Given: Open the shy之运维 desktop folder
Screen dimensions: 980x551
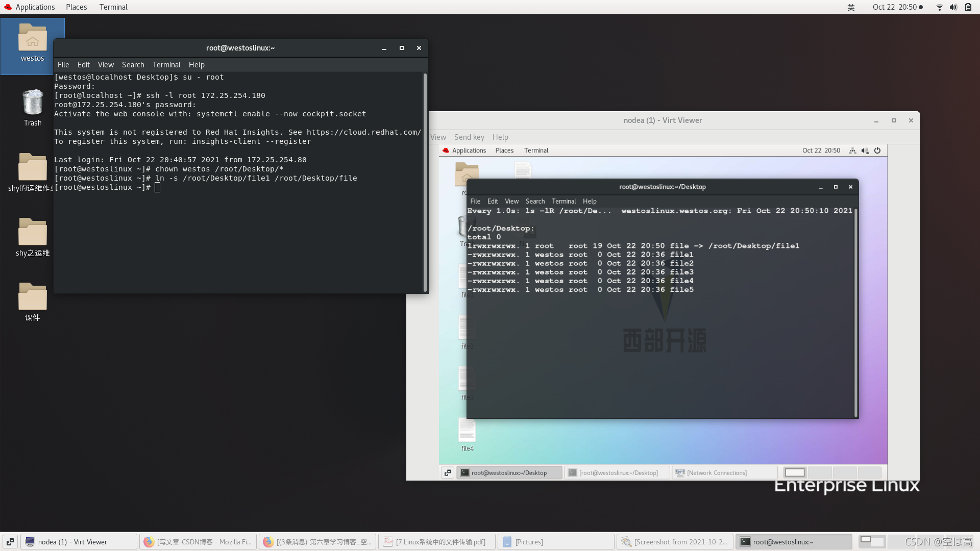Looking at the screenshot, I should 32,233.
